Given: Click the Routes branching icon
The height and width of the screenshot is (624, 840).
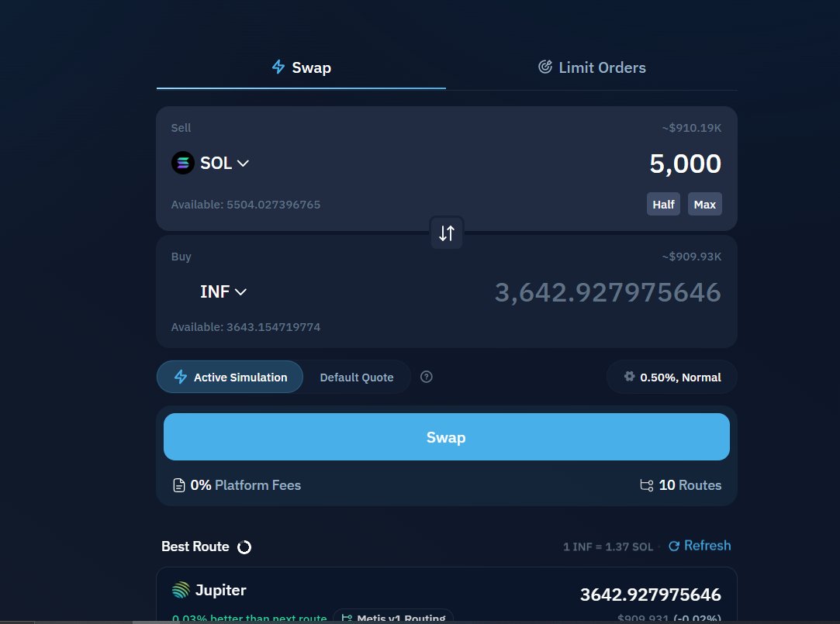Looking at the screenshot, I should coord(646,485).
